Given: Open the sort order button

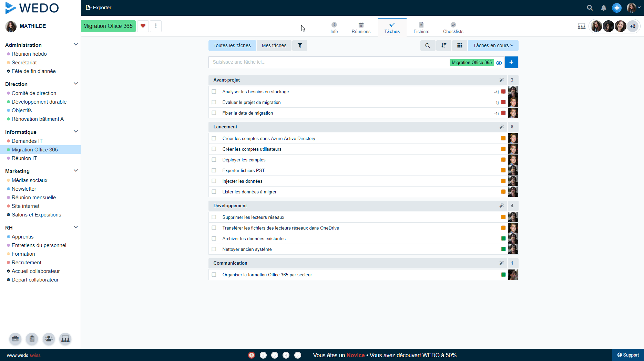Looking at the screenshot, I should click(x=444, y=45).
